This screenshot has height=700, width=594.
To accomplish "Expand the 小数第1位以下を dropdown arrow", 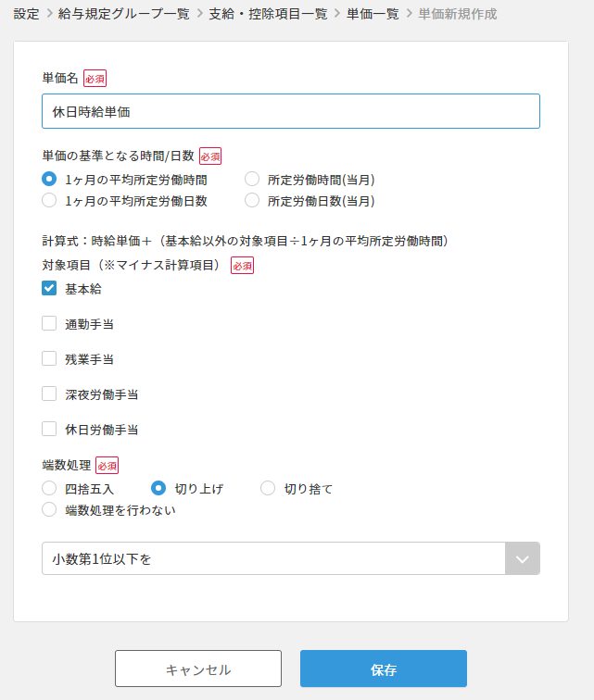I will [522, 558].
